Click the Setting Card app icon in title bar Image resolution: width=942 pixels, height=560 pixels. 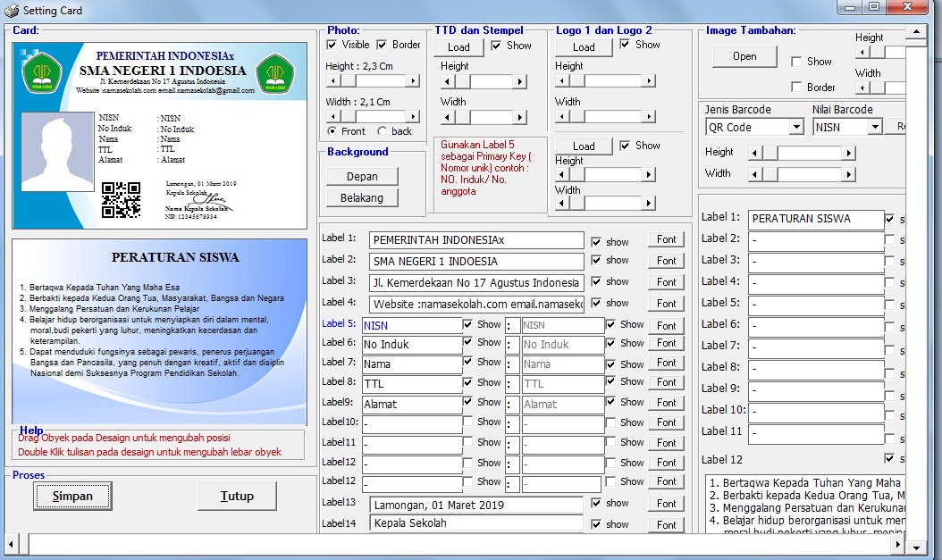point(12,10)
